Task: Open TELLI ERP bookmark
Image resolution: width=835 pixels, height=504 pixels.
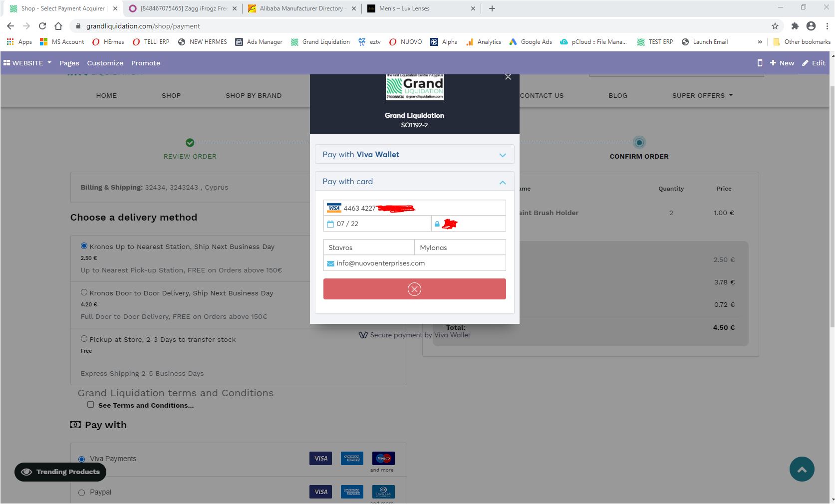Action: click(x=151, y=42)
